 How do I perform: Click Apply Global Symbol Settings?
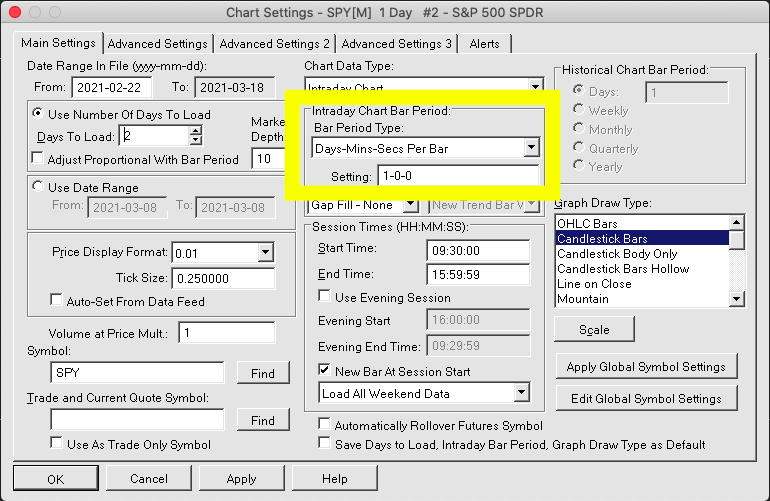click(646, 366)
